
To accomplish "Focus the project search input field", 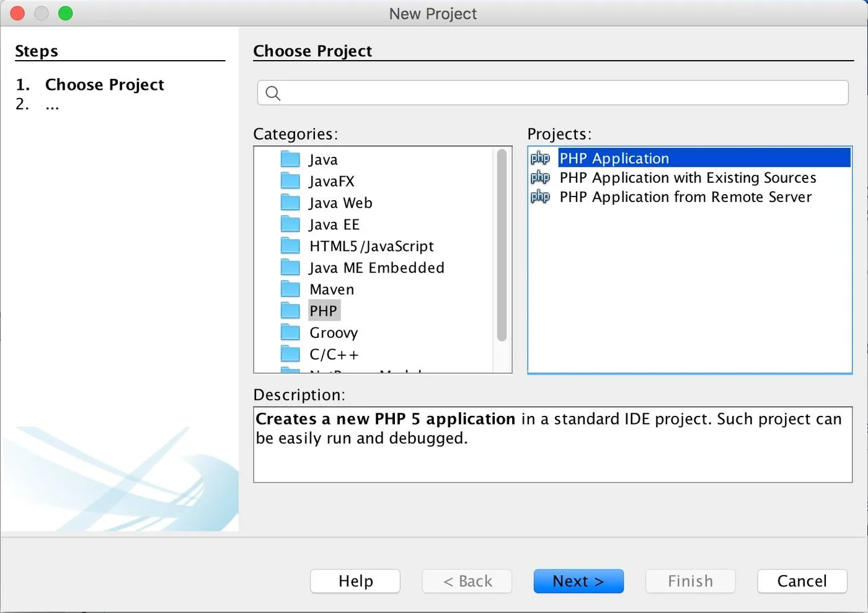I will point(552,92).
